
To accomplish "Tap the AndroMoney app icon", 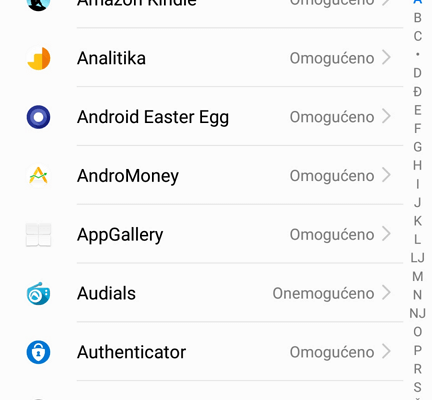I will (x=38, y=176).
